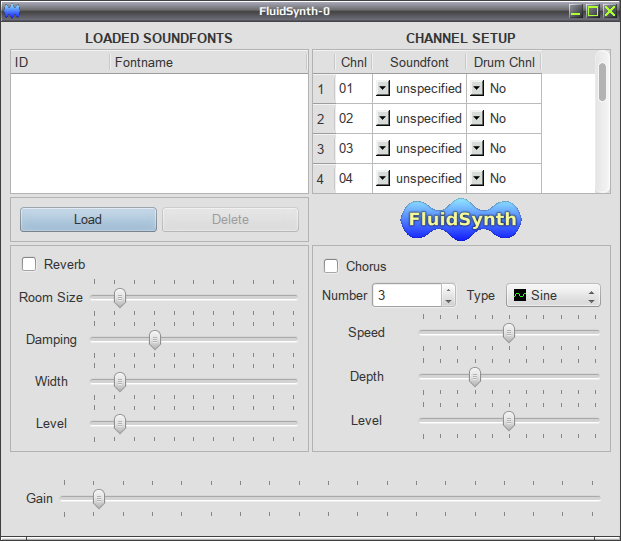Screen dimensions: 621x541
Task: Click the FluidSynth logo image
Action: click(x=461, y=219)
